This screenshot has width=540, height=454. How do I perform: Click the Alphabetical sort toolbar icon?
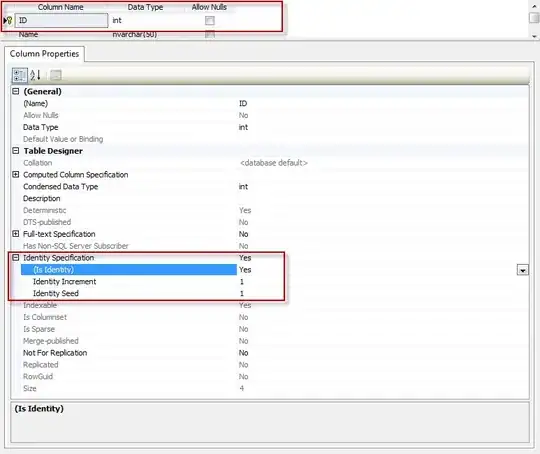click(35, 75)
